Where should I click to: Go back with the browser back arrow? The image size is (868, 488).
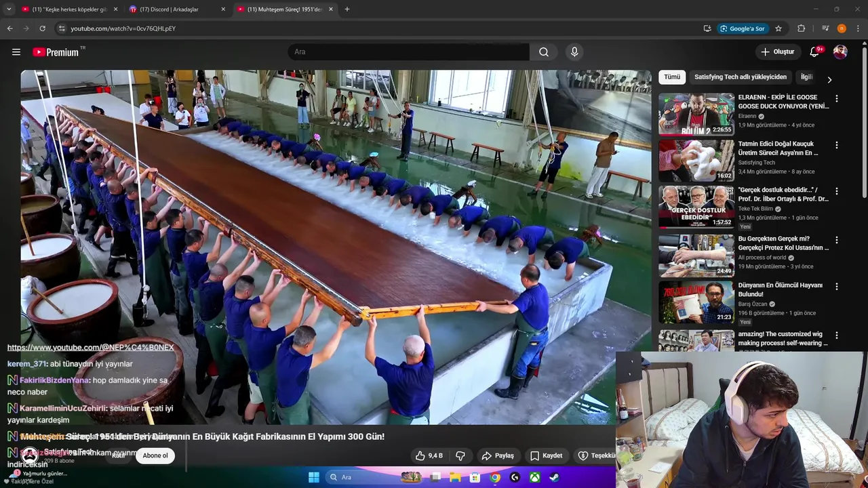coord(9,28)
